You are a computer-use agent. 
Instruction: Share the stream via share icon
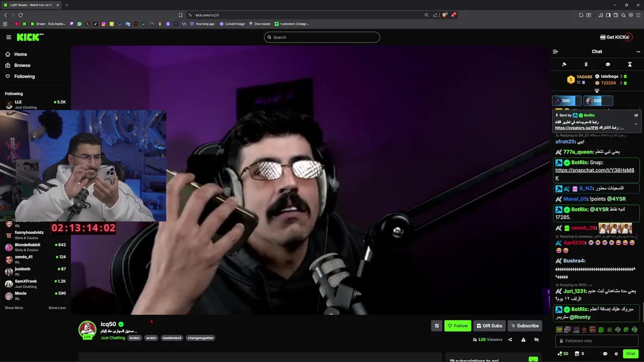(510, 340)
